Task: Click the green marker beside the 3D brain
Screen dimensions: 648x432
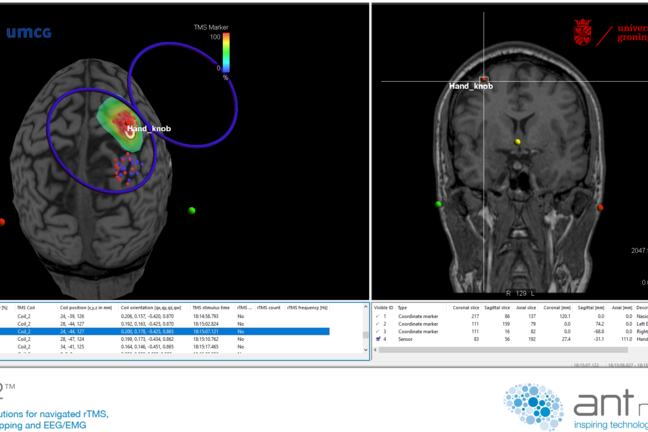Action: (192, 210)
